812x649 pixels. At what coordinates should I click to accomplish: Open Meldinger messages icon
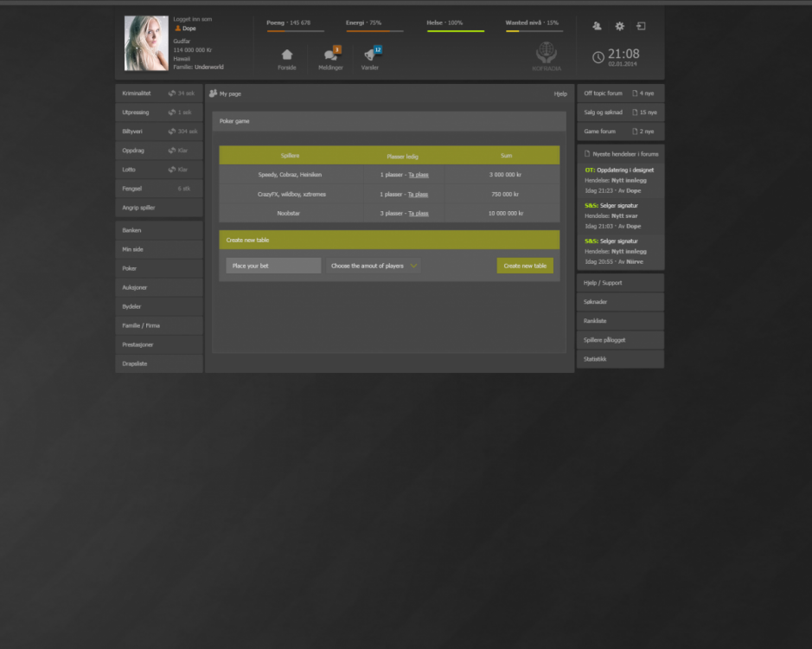(330, 55)
